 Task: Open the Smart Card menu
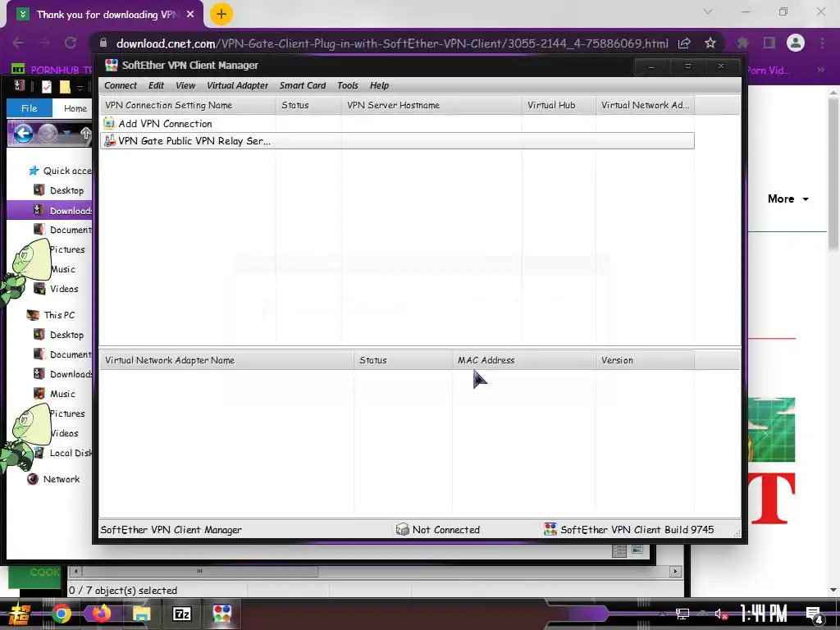[303, 85]
